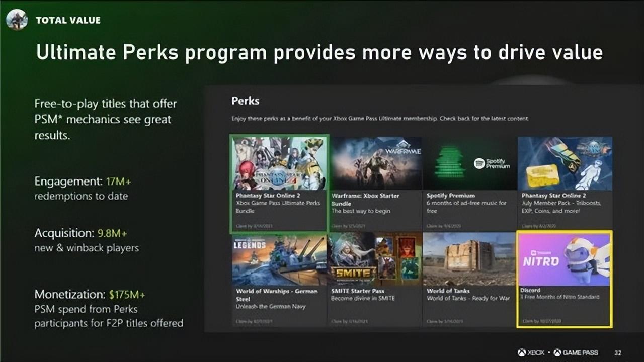
Task: Click the "new & winback players" caption
Action: (87, 248)
